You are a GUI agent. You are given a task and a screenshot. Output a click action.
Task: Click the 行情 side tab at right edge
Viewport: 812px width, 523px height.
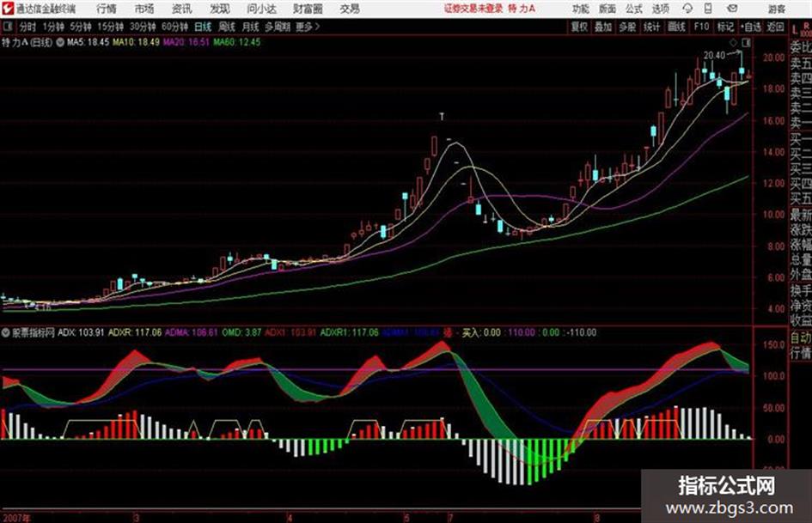coord(801,353)
